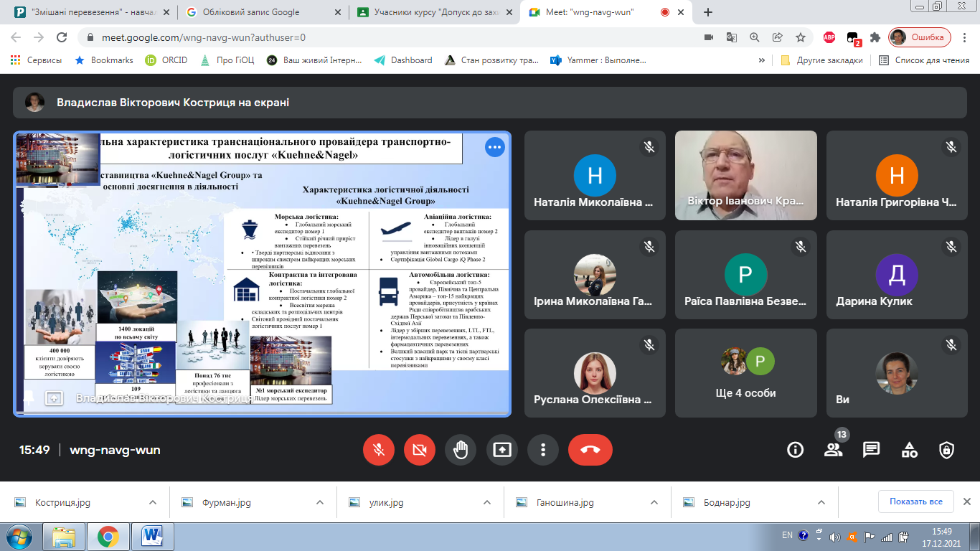Unmute the microphone
The width and height of the screenshot is (980, 551).
(379, 450)
